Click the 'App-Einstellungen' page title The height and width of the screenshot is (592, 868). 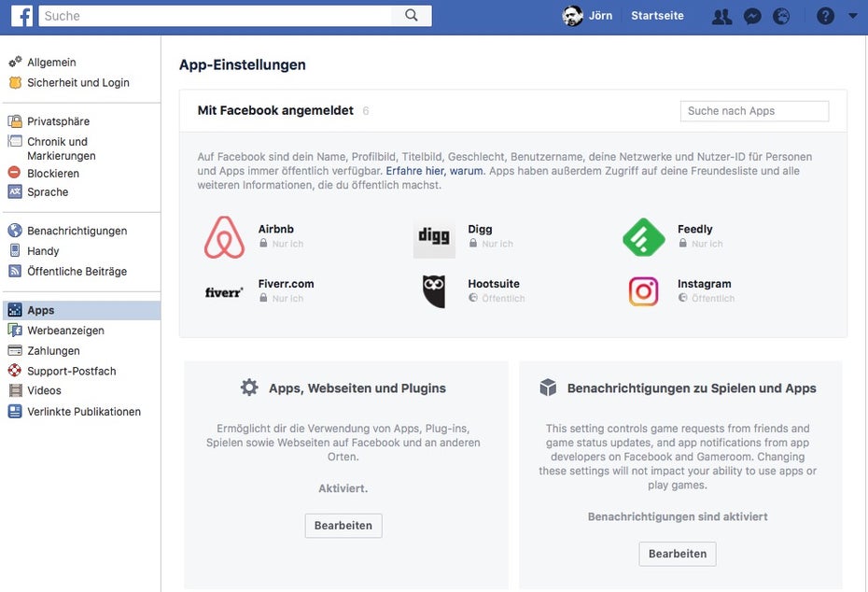243,64
